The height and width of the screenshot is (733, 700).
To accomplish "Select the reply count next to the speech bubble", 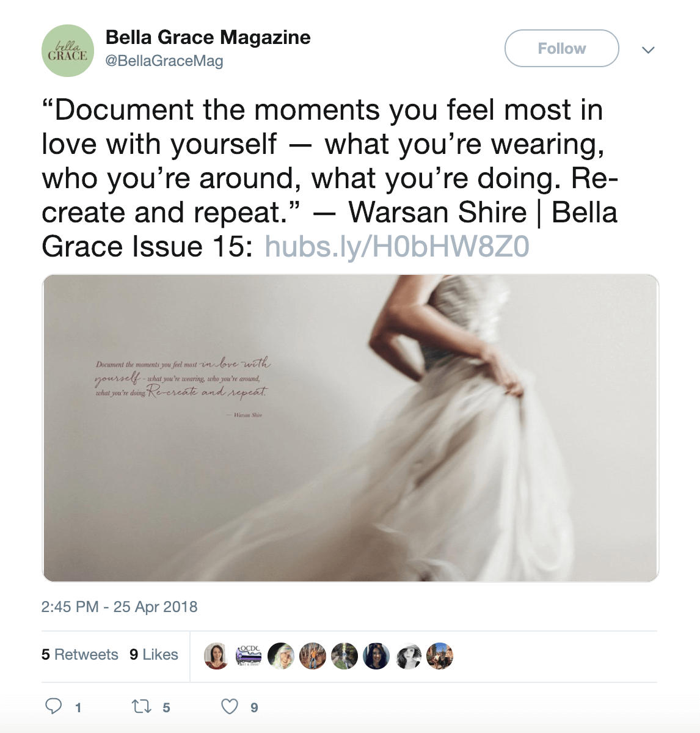I will pos(78,707).
